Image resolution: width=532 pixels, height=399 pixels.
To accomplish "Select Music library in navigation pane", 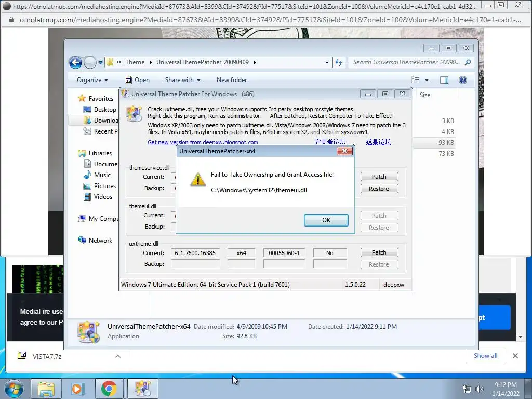I will point(102,175).
